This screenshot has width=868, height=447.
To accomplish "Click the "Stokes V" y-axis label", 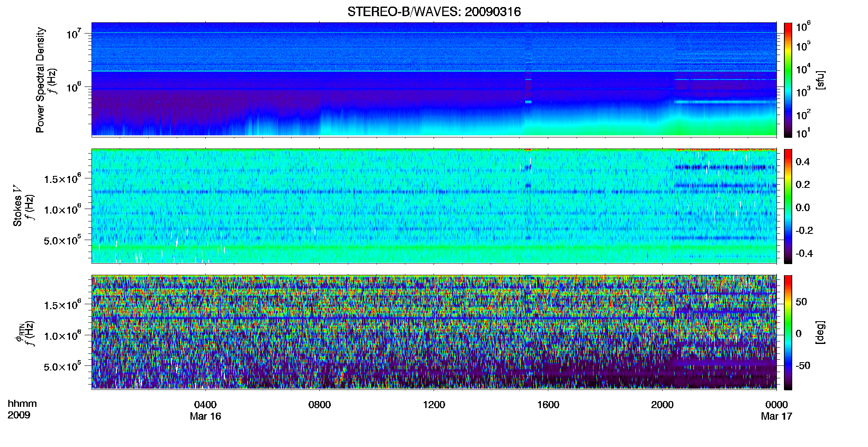I will (17, 206).
